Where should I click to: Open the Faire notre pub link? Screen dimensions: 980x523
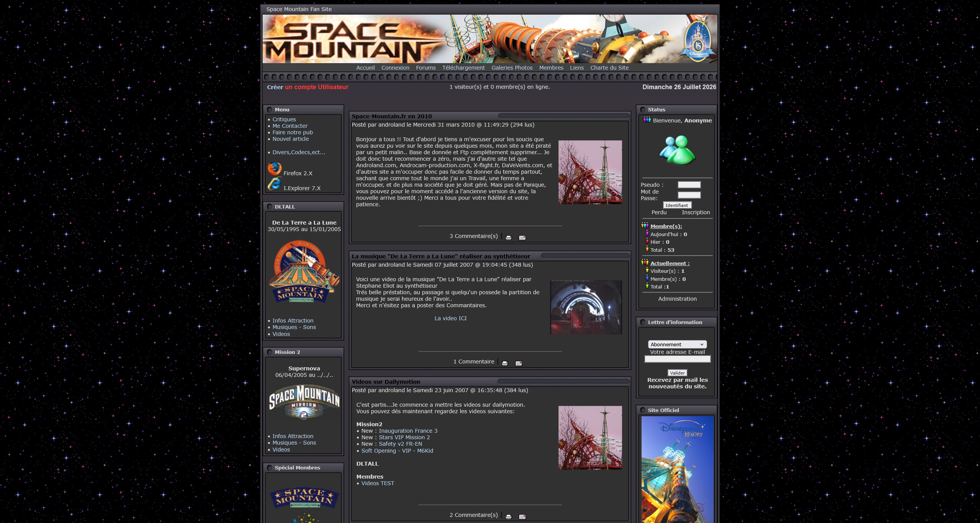[x=292, y=132]
